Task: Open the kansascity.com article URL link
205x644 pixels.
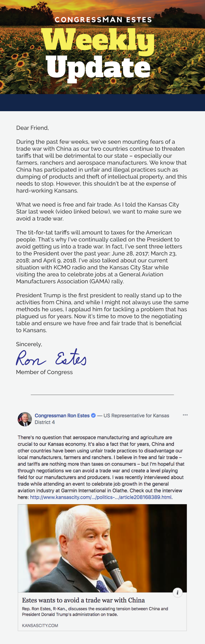Action: click(x=101, y=497)
